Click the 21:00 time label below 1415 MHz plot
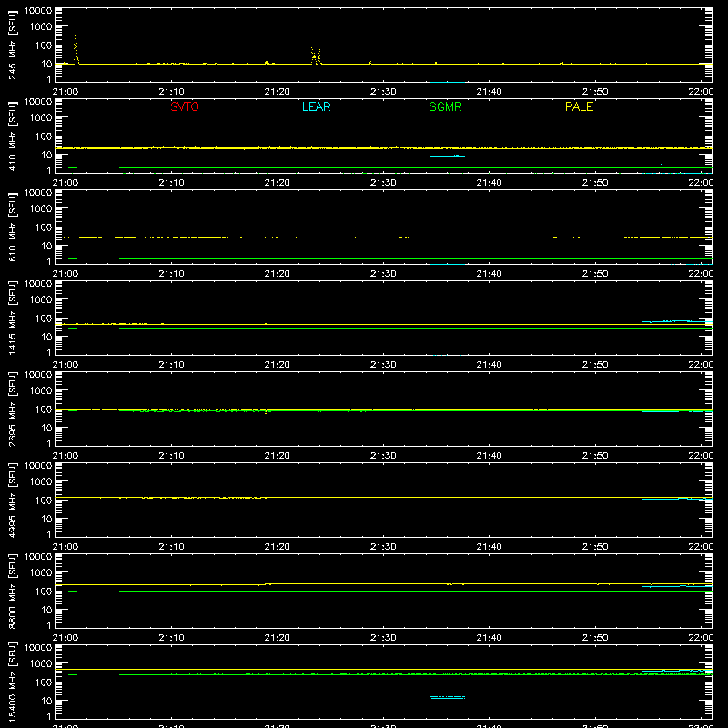Image resolution: width=728 pixels, height=728 pixels. [x=66, y=365]
